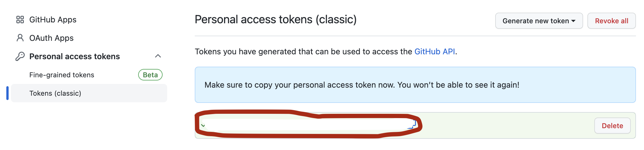644x150 pixels.
Task: Click the caret arrow on Generate new token
Action: click(x=573, y=21)
